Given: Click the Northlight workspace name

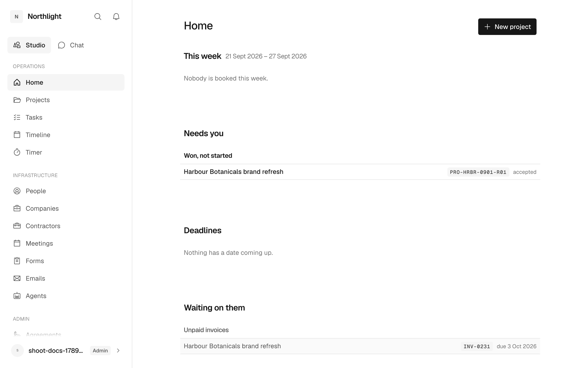Looking at the screenshot, I should click(x=45, y=17).
